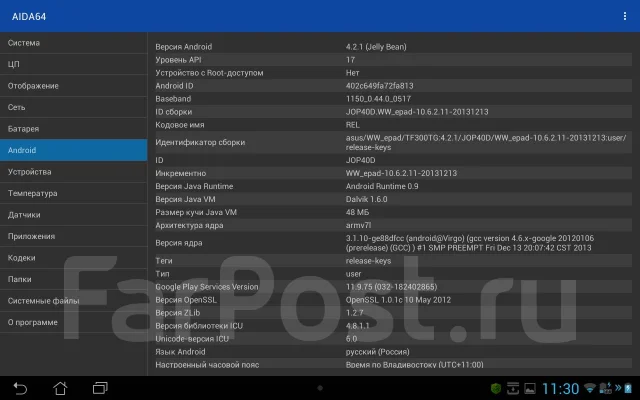
Task: Open the recent apps switcher
Action: coord(100,388)
